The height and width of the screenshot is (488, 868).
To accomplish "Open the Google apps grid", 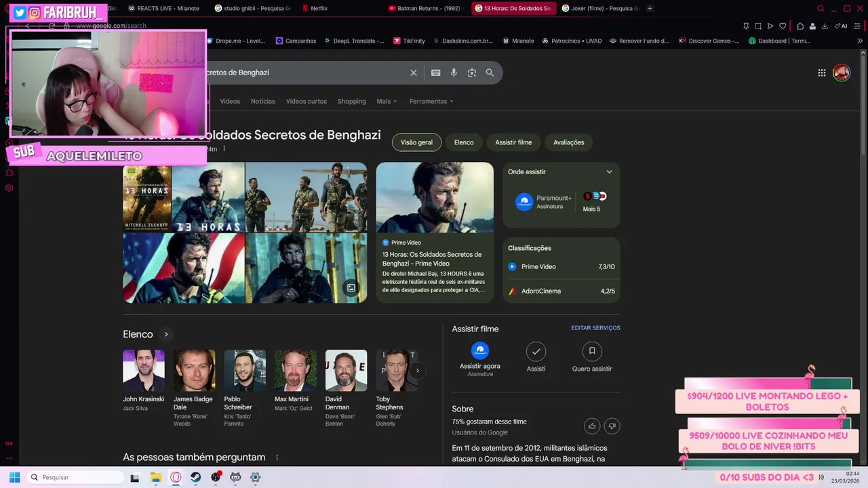I will point(821,73).
